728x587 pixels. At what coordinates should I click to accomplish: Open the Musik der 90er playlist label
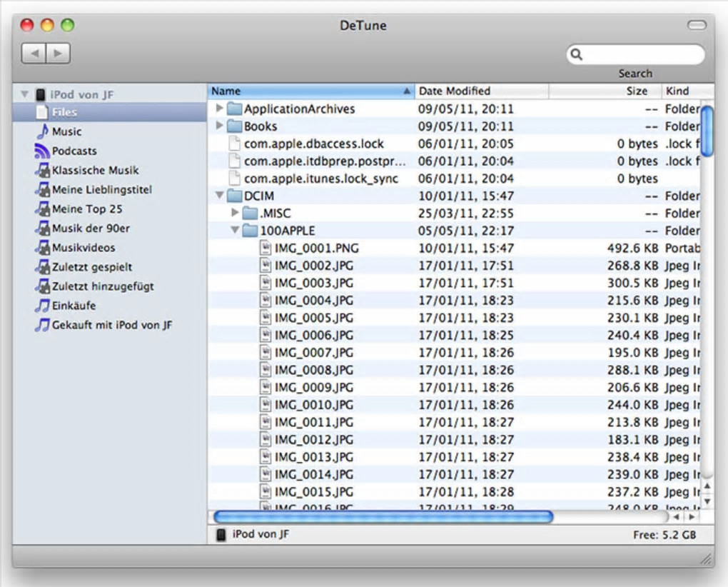(91, 229)
